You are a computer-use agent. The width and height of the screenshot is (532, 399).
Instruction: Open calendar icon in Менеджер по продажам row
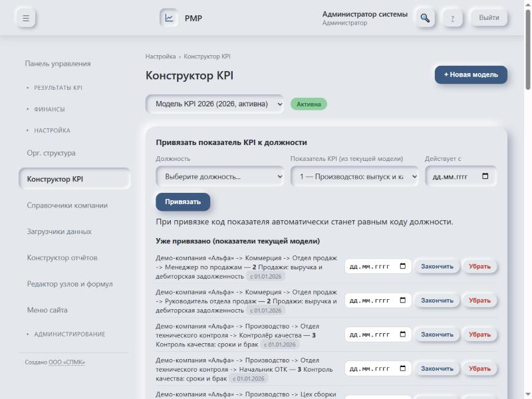[x=403, y=266]
